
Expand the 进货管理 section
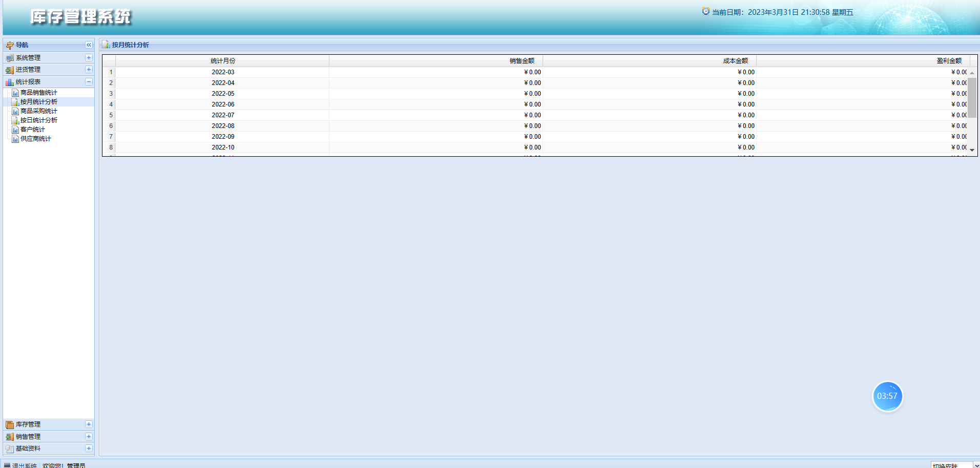click(x=89, y=70)
